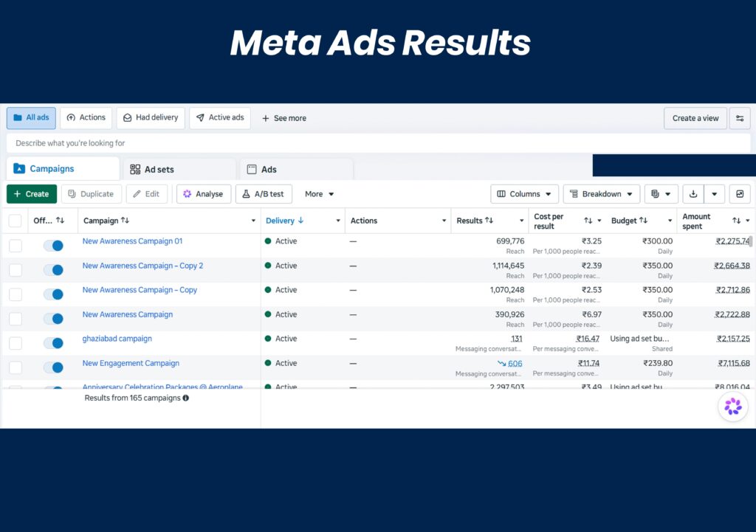Switch to the Campaigns tab
The image size is (756, 532).
point(63,169)
